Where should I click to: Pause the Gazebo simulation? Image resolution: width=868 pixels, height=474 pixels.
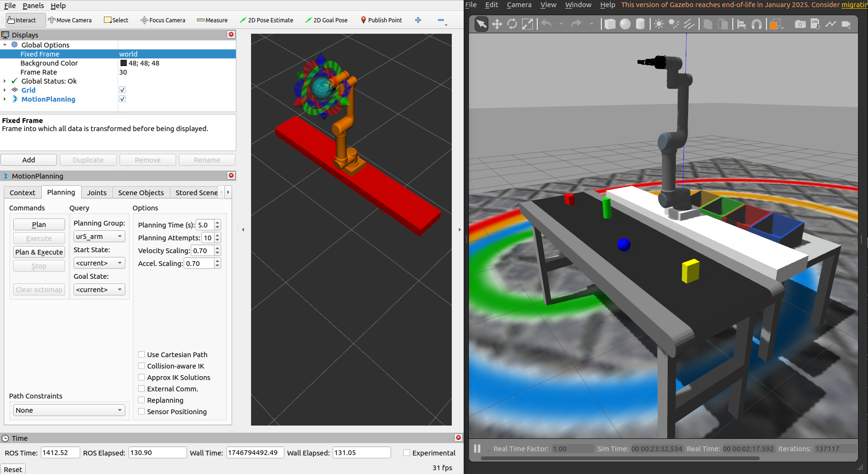click(477, 449)
